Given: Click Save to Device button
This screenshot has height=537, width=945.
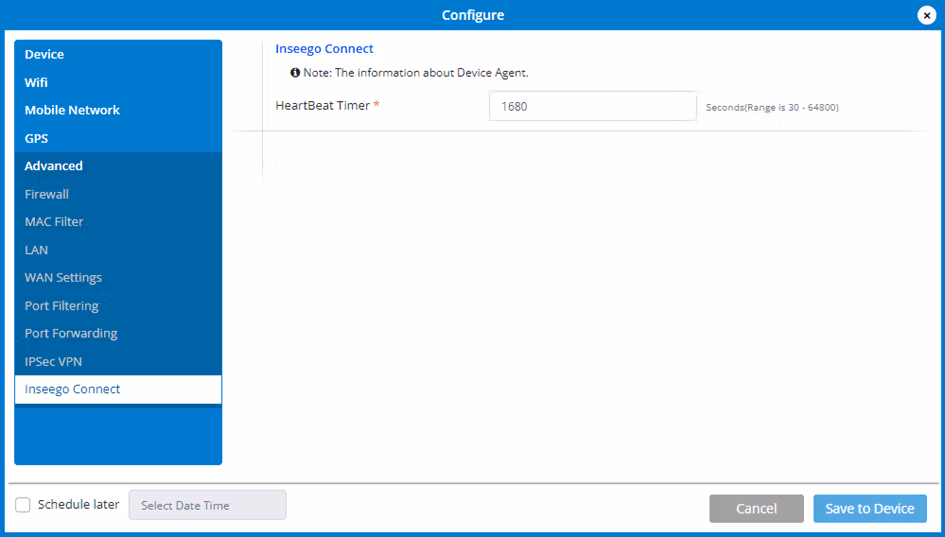Looking at the screenshot, I should (x=870, y=509).
